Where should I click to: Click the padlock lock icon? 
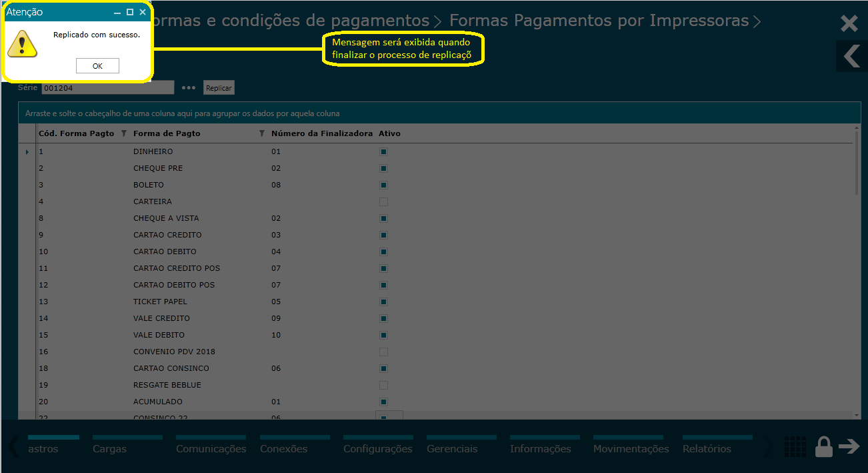[x=824, y=447]
